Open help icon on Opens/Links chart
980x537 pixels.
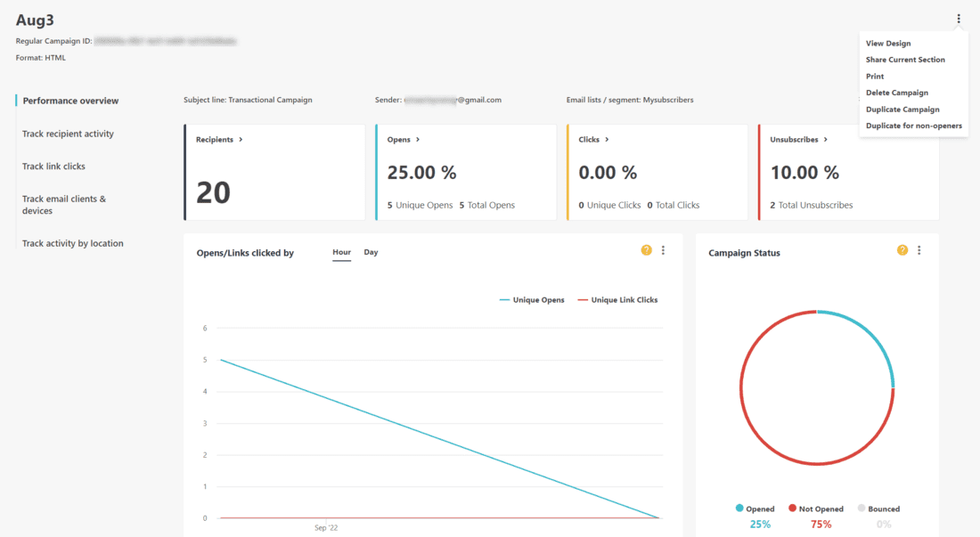click(647, 251)
